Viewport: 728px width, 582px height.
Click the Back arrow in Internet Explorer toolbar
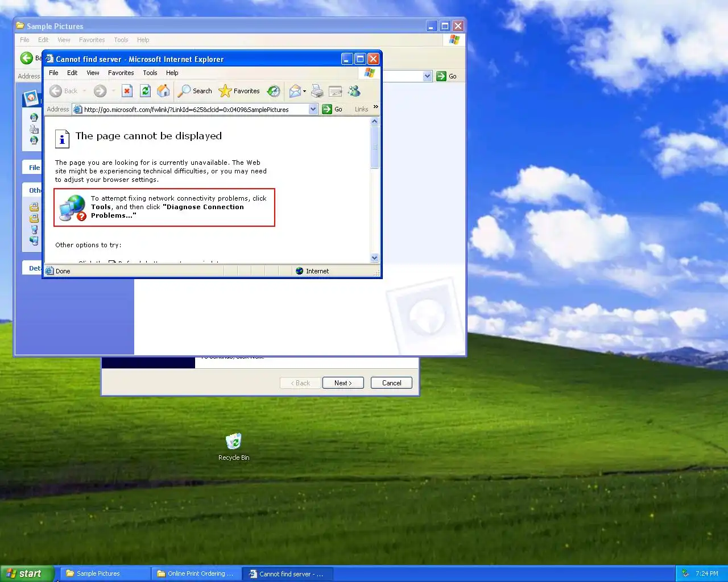pyautogui.click(x=56, y=91)
